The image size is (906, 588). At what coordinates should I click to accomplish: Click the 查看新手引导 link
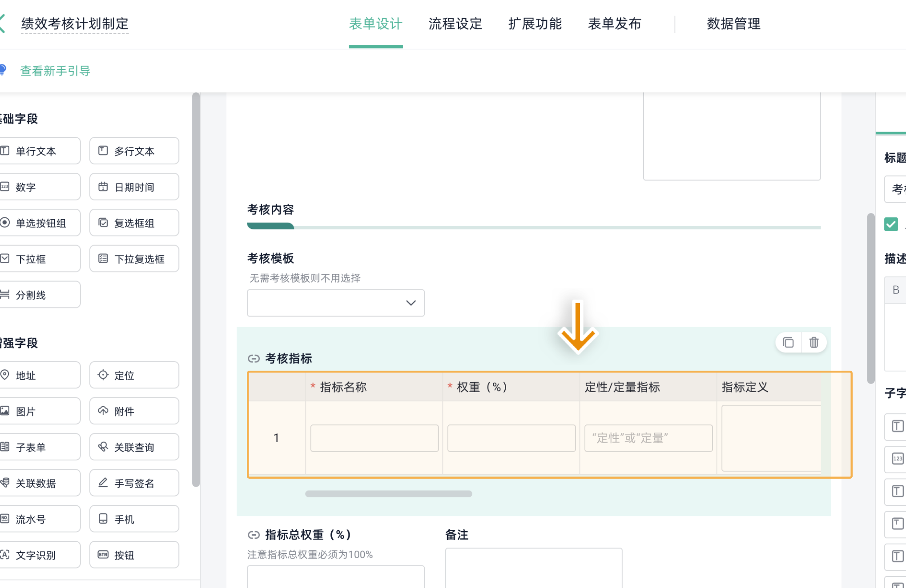(x=55, y=71)
